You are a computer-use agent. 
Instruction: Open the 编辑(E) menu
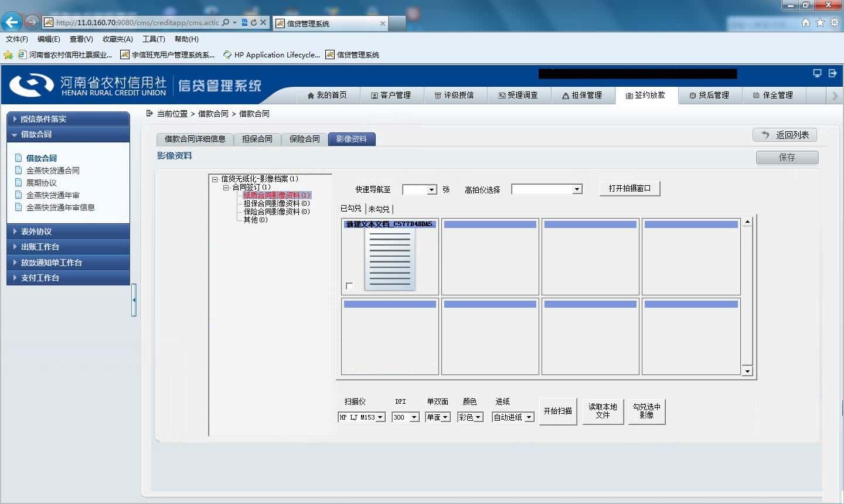click(49, 39)
